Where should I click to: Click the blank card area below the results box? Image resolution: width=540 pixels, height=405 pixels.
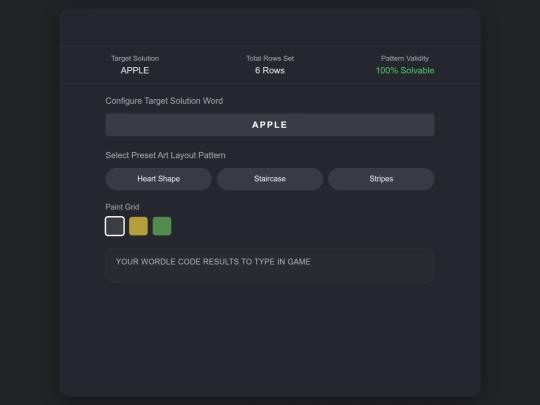[270, 339]
